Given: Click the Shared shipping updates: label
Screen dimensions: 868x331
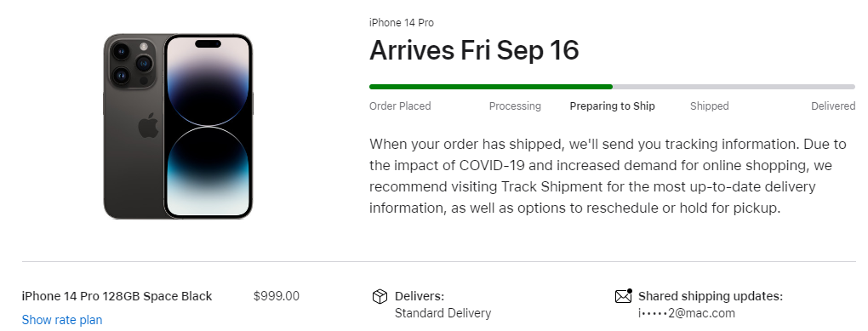Looking at the screenshot, I should pos(711,296).
